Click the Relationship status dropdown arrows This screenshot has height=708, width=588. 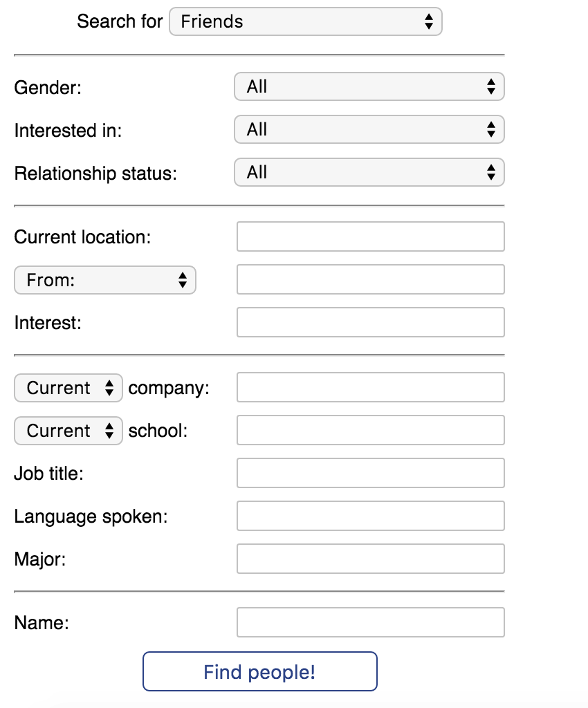tap(490, 172)
